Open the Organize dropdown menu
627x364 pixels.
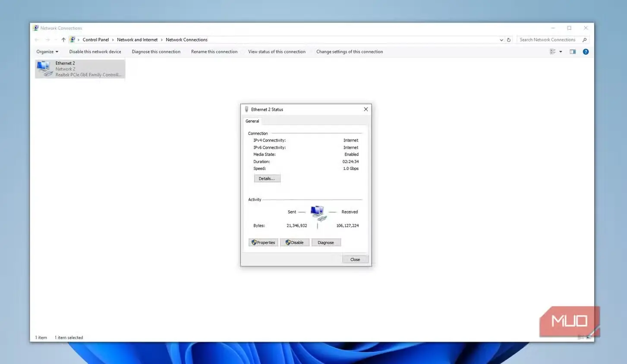click(x=47, y=52)
